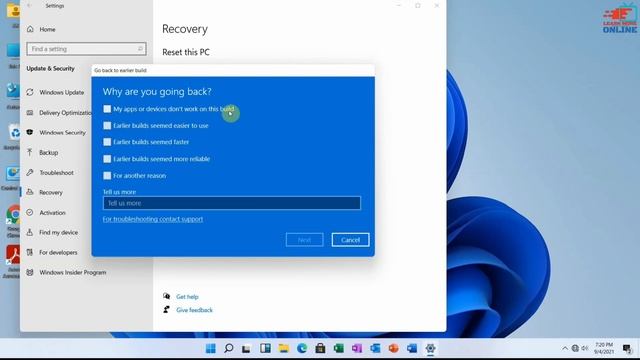Click the Give feedback person icon

tap(166, 309)
